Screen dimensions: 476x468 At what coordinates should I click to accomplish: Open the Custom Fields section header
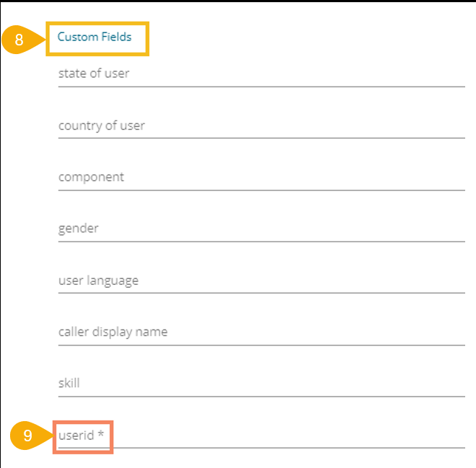tap(94, 37)
